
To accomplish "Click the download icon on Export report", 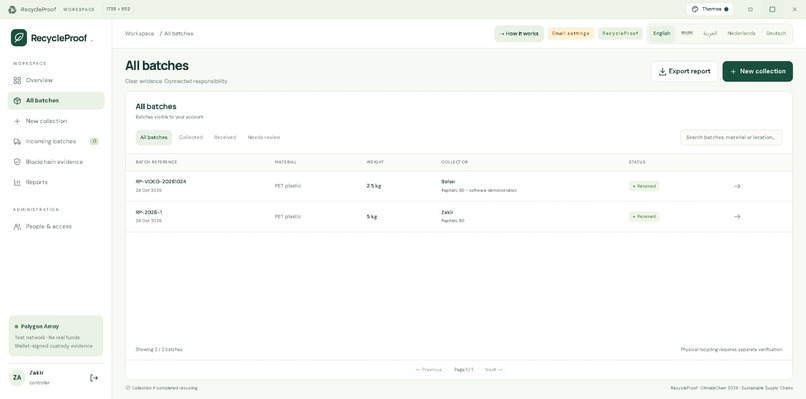I will pos(663,71).
